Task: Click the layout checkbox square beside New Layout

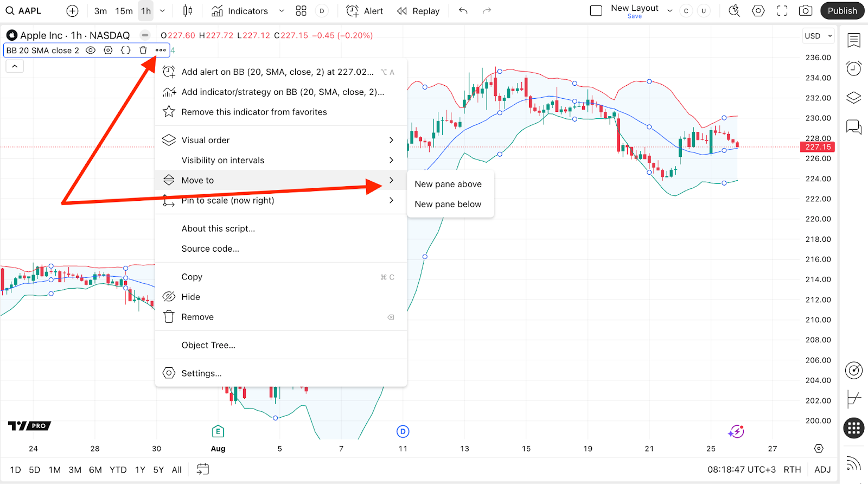Action: pos(596,11)
